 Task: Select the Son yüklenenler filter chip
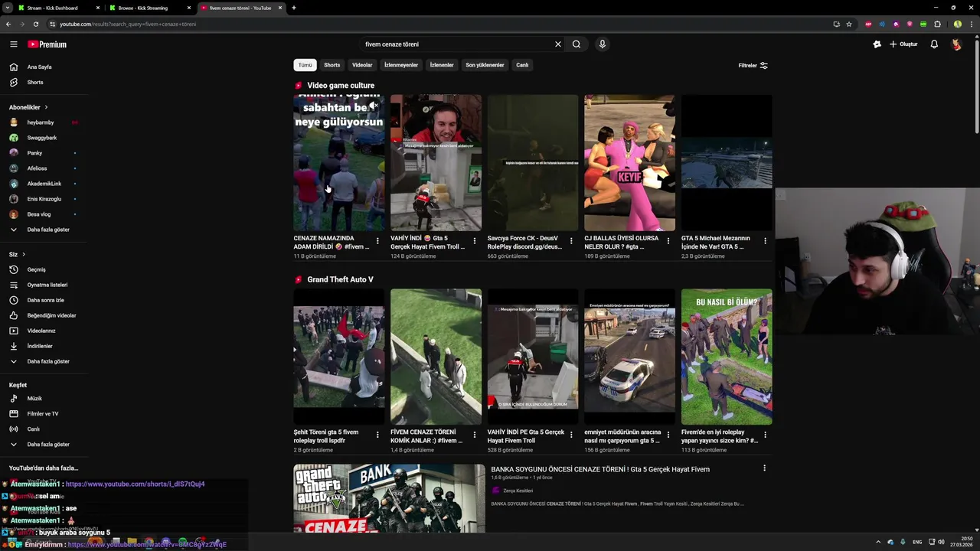click(485, 65)
